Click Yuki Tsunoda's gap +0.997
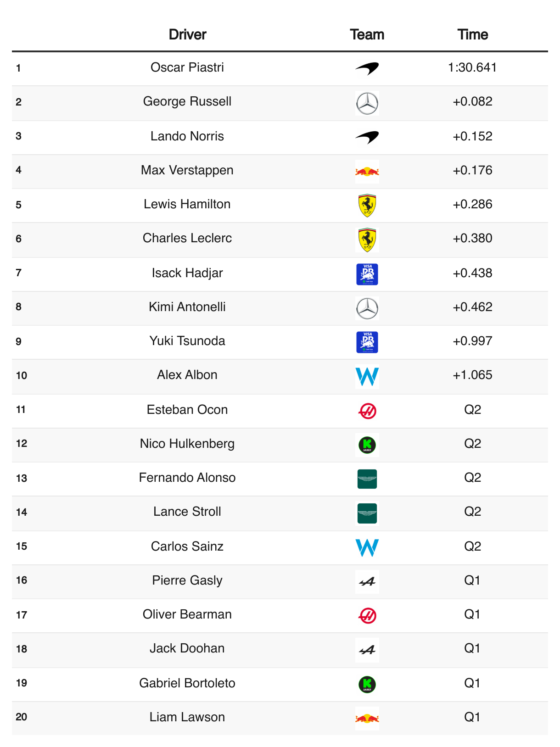Viewport: 560px width, 747px height. click(x=473, y=341)
